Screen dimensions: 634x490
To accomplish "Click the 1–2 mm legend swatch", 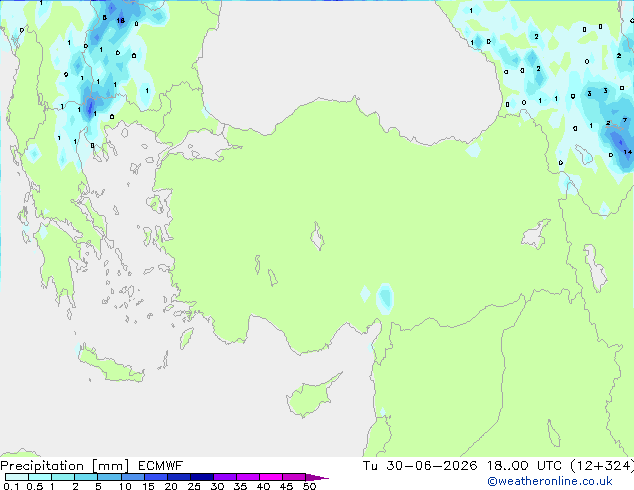I will 63,477.
